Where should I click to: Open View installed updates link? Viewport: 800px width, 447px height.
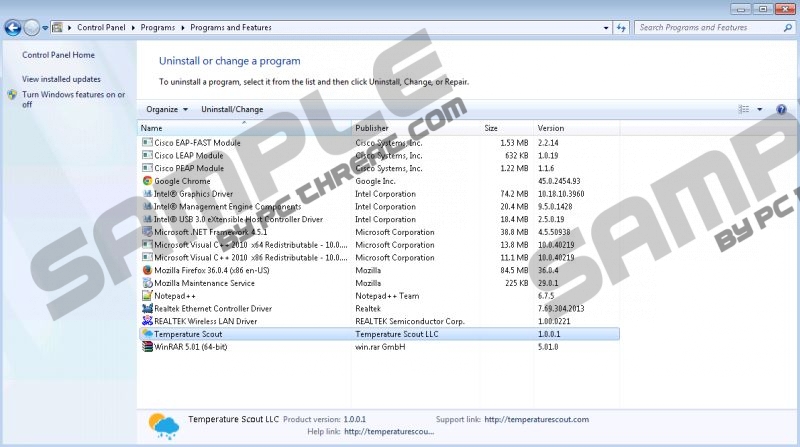pos(61,79)
